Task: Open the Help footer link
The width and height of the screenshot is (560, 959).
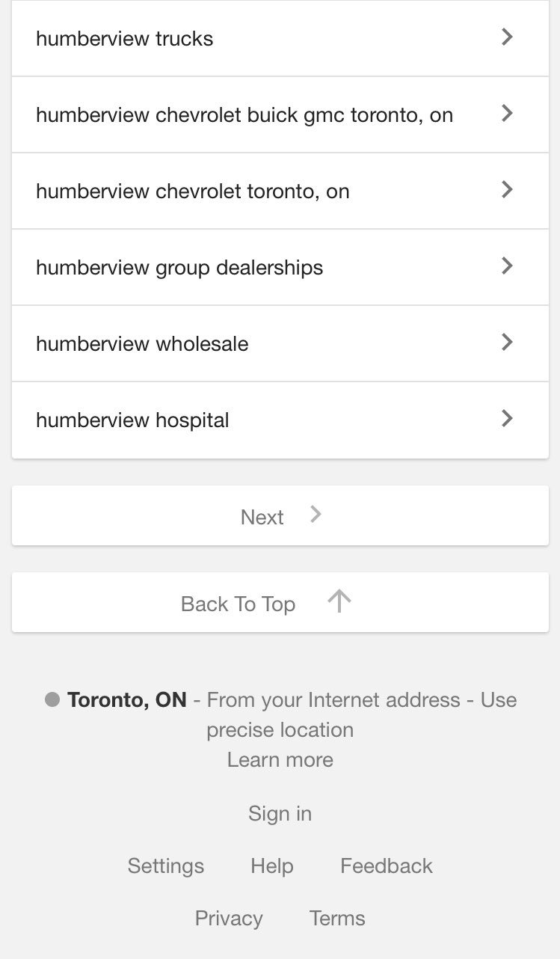Action: (x=272, y=866)
